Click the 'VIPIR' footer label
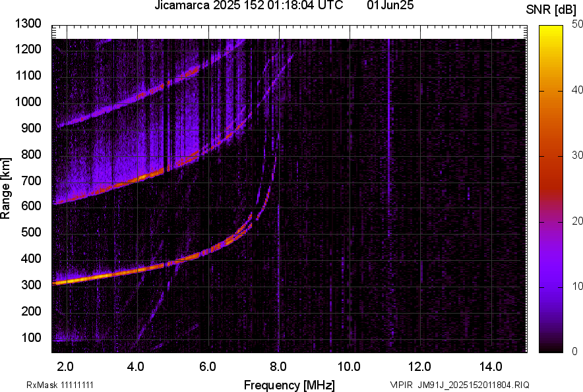 tap(401, 385)
